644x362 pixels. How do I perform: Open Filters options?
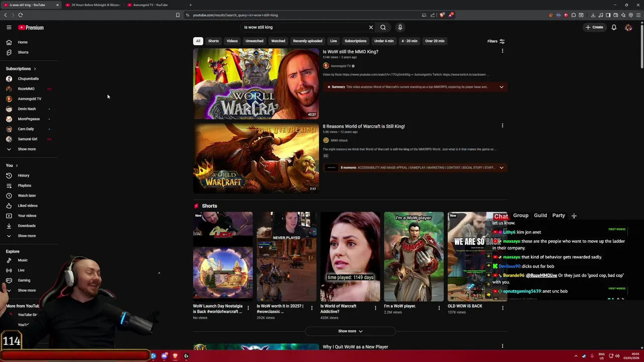(496, 41)
